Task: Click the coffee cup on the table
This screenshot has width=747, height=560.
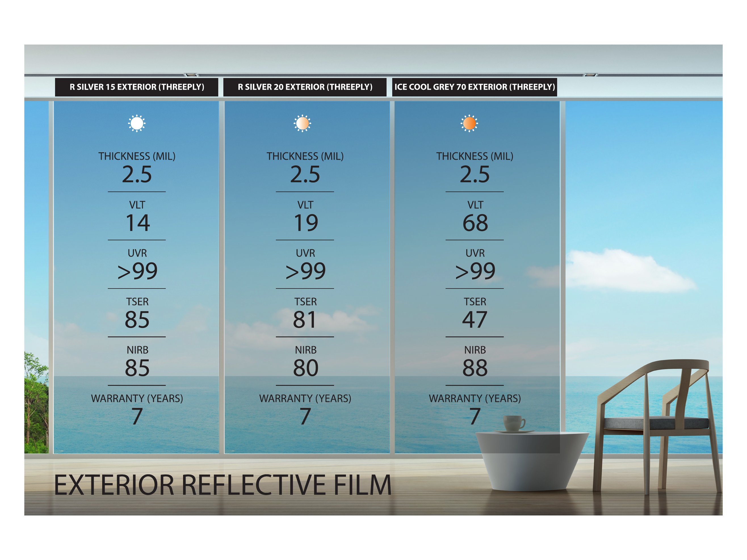Action: [514, 423]
